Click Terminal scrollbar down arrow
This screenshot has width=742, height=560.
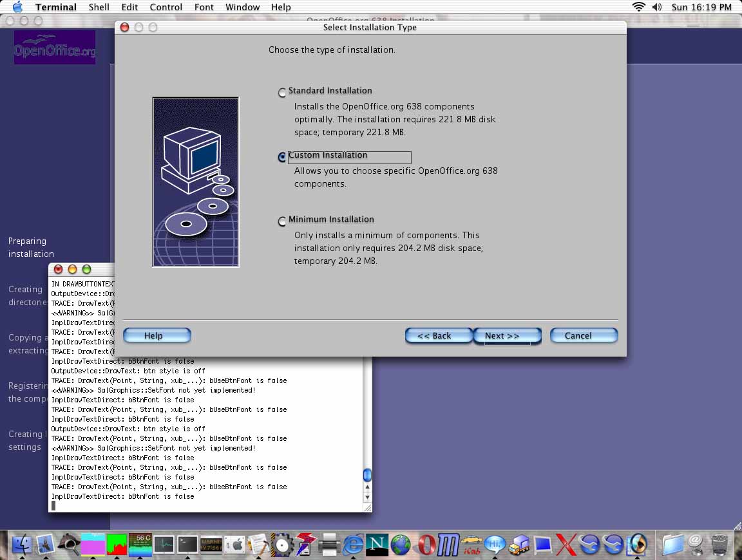tap(367, 497)
